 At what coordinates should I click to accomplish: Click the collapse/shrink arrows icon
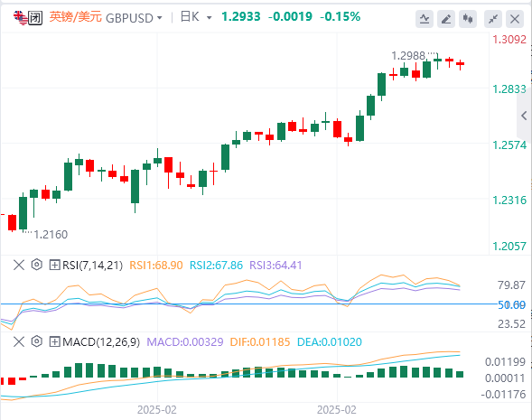coord(493,19)
